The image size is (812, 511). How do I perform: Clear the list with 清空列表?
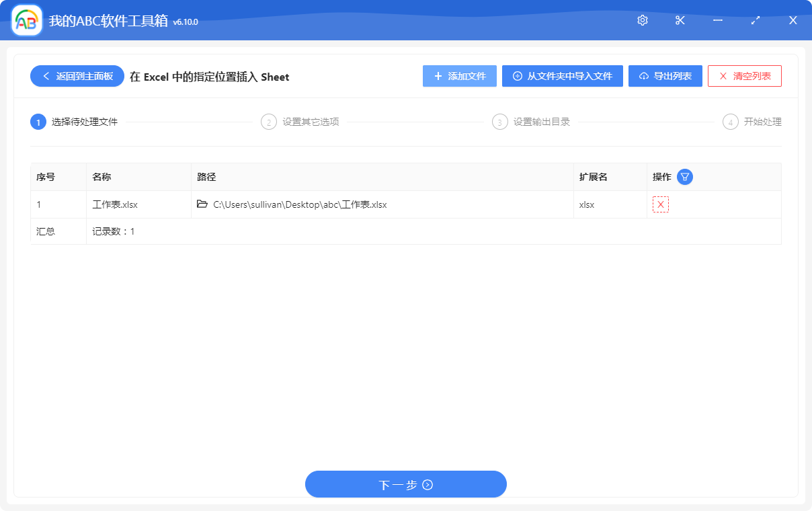click(745, 76)
